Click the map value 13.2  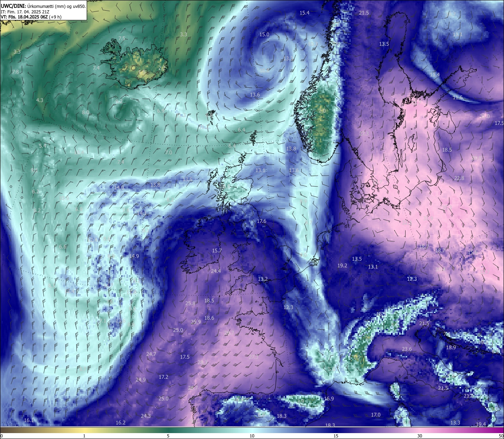pyautogui.click(x=263, y=279)
